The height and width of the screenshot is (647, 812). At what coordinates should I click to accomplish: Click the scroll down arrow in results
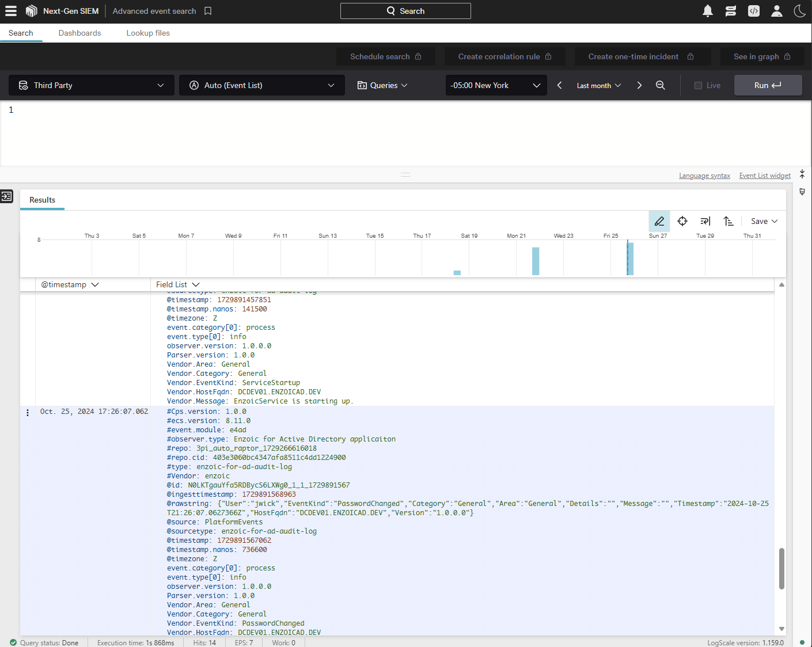click(x=781, y=629)
